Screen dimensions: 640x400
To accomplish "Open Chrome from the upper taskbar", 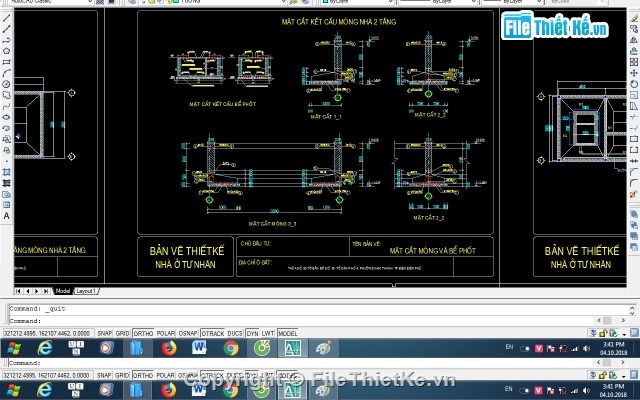I will 231,348.
